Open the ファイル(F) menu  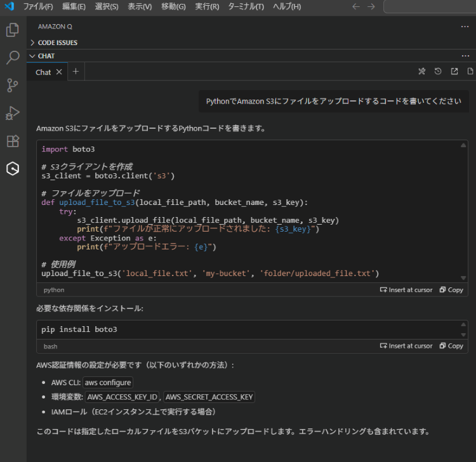pos(38,6)
